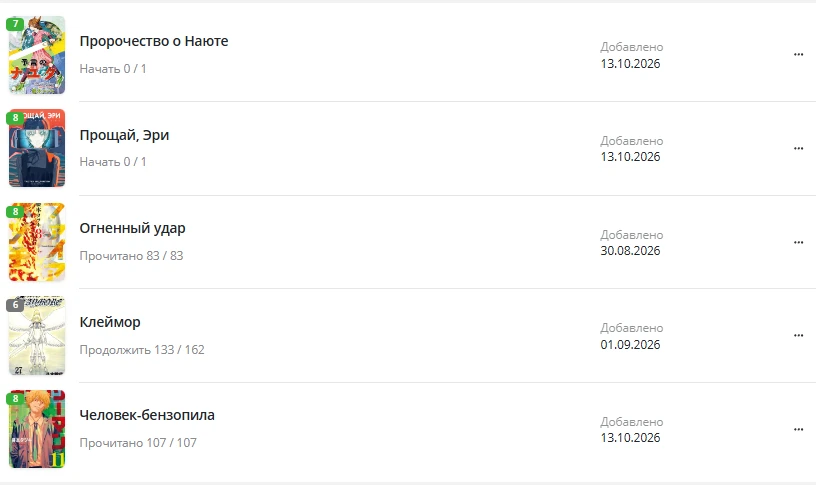Open the Пророчество о Наюте cover thumbnail

pos(37,55)
